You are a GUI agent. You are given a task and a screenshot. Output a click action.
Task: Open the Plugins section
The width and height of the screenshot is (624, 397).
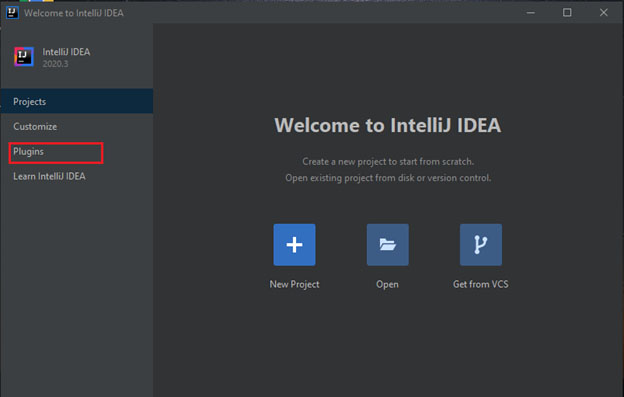pyautogui.click(x=77, y=152)
